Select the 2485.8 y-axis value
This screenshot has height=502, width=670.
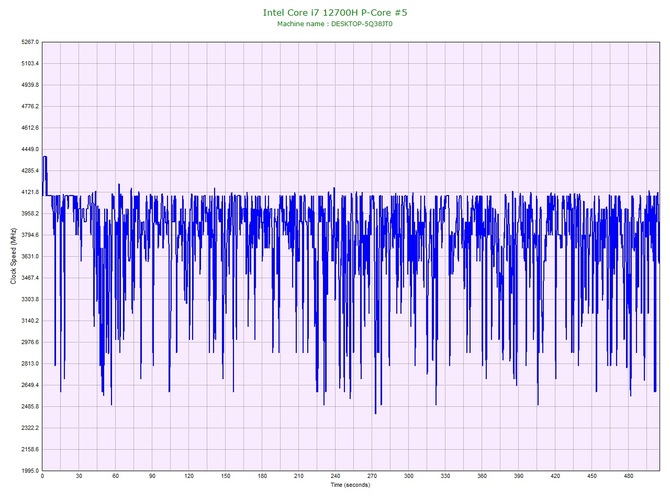click(x=30, y=406)
